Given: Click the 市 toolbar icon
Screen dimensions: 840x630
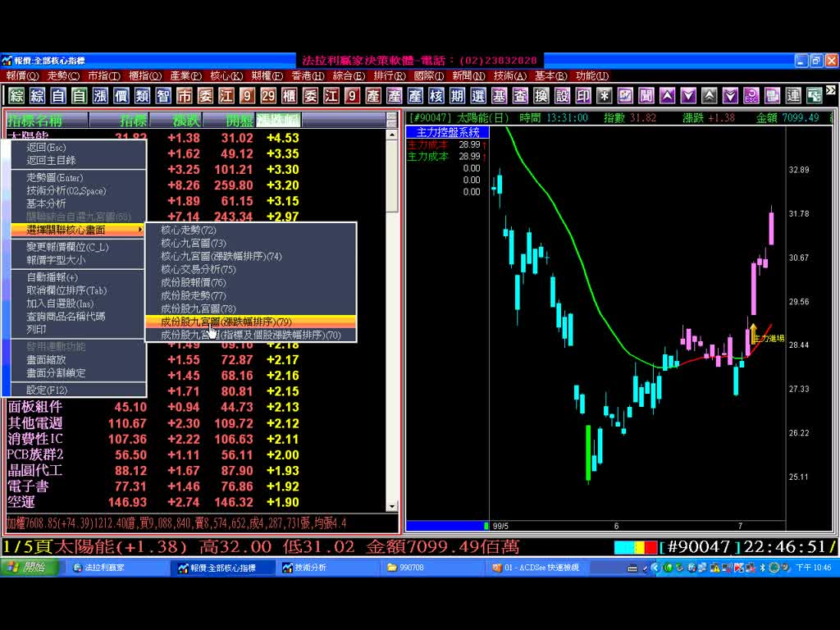Looking at the screenshot, I should (x=185, y=96).
